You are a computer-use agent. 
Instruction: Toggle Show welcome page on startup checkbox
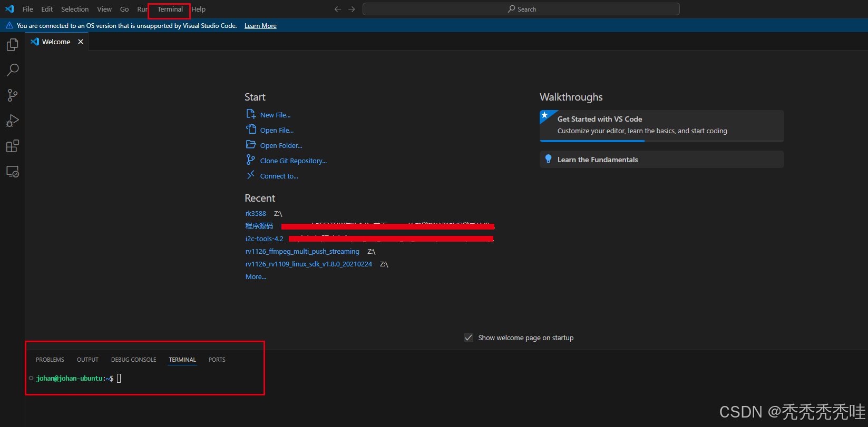click(x=469, y=337)
